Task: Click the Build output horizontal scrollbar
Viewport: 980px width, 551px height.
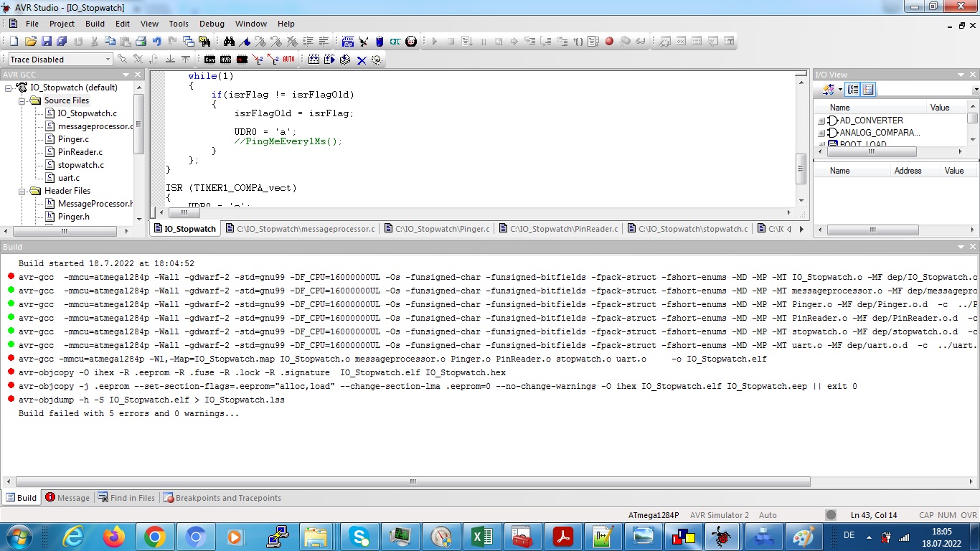Action: 413,483
